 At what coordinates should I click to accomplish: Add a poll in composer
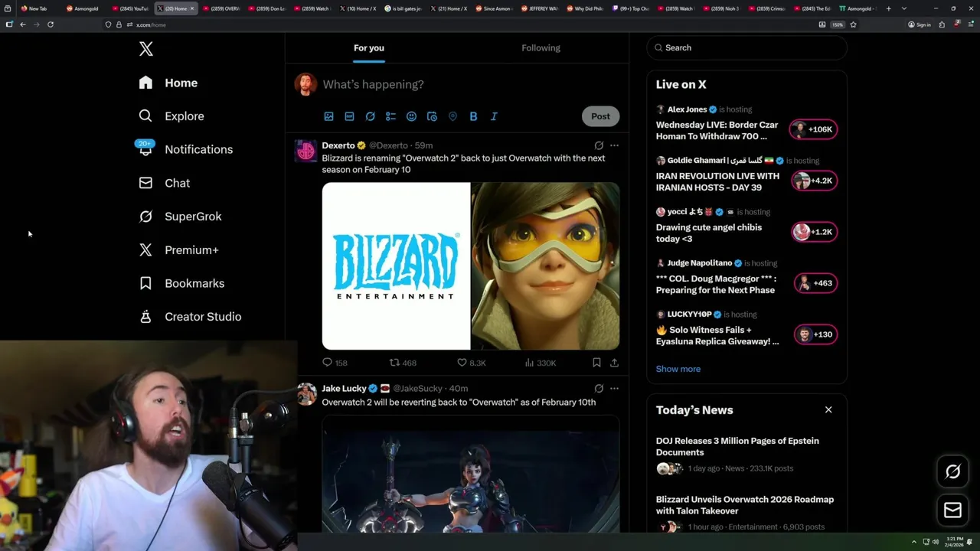tap(390, 116)
